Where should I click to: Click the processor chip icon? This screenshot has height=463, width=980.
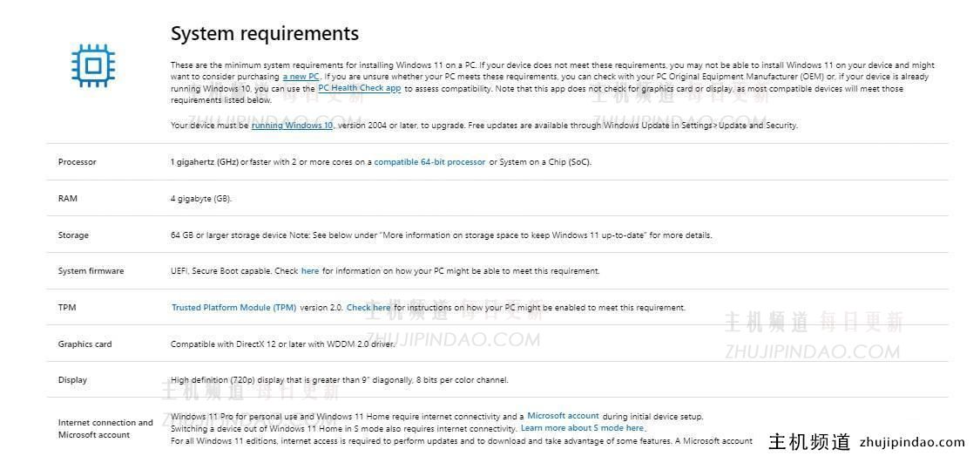[x=93, y=65]
